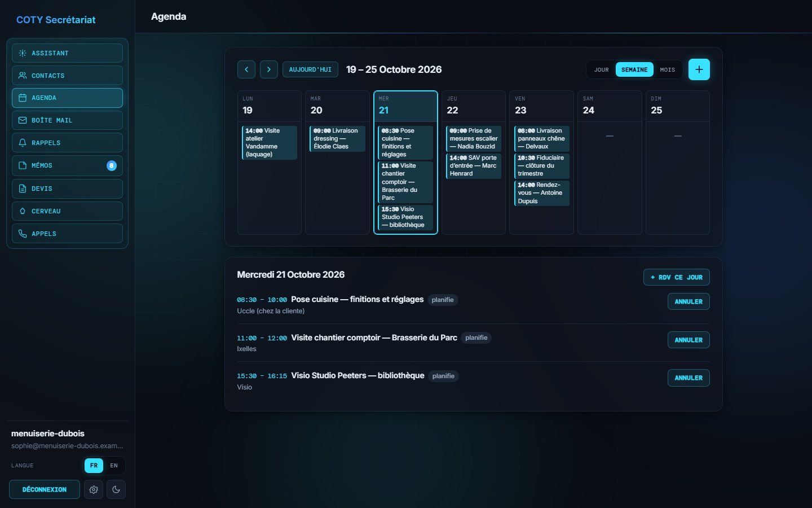Open Appels in the sidebar
The height and width of the screenshot is (508, 812).
click(x=67, y=234)
